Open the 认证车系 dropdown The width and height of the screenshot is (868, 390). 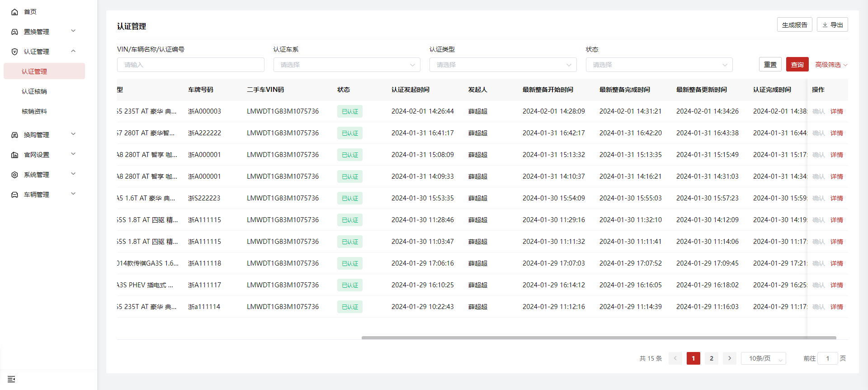(x=347, y=65)
